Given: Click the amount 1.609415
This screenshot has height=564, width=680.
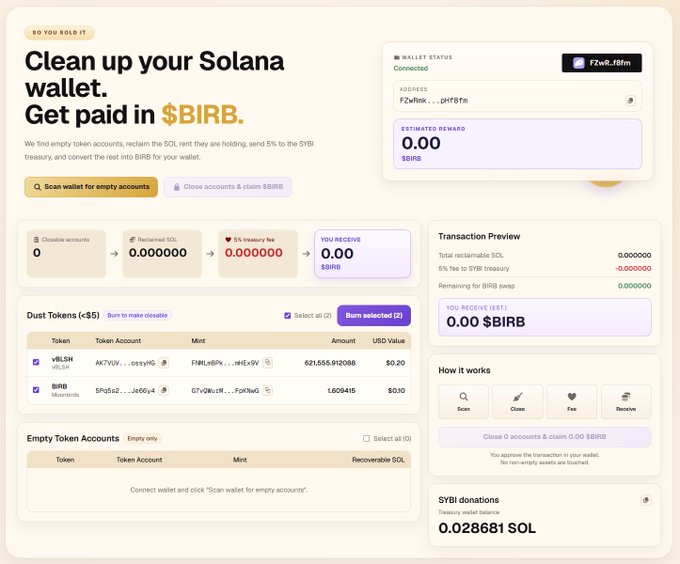Looking at the screenshot, I should 341,391.
